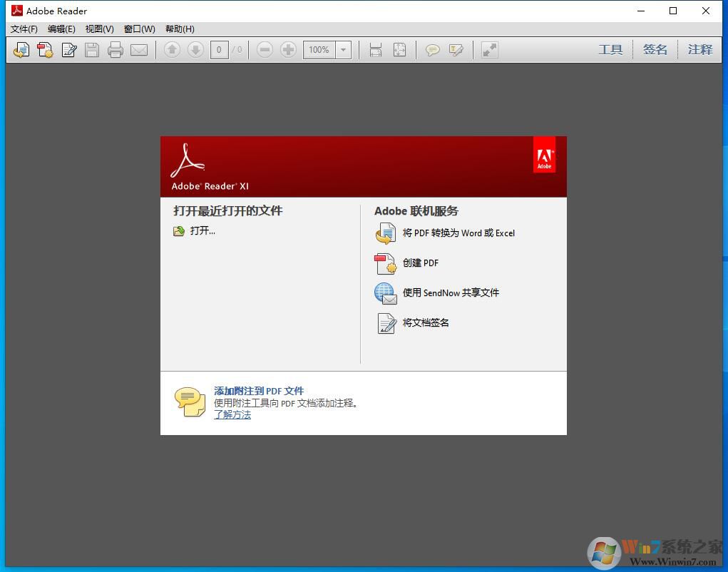The width and height of the screenshot is (728, 572).
Task: Select the Add sticky note comment icon
Action: point(432,49)
